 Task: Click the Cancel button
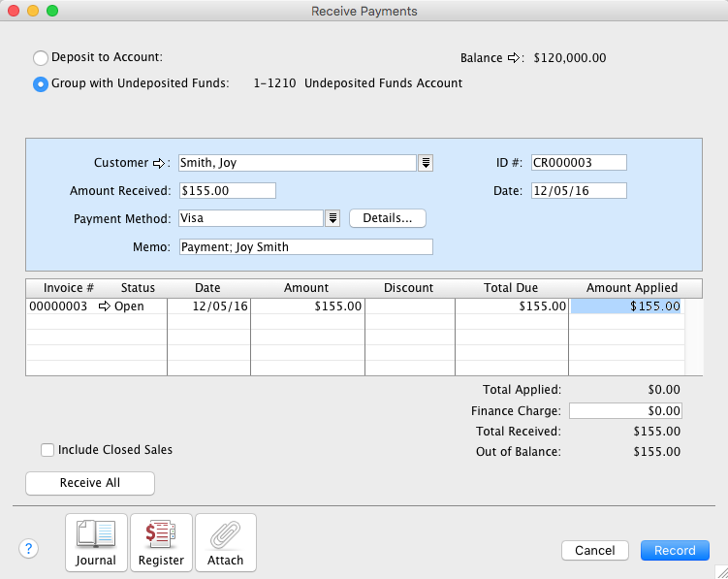pos(594,550)
